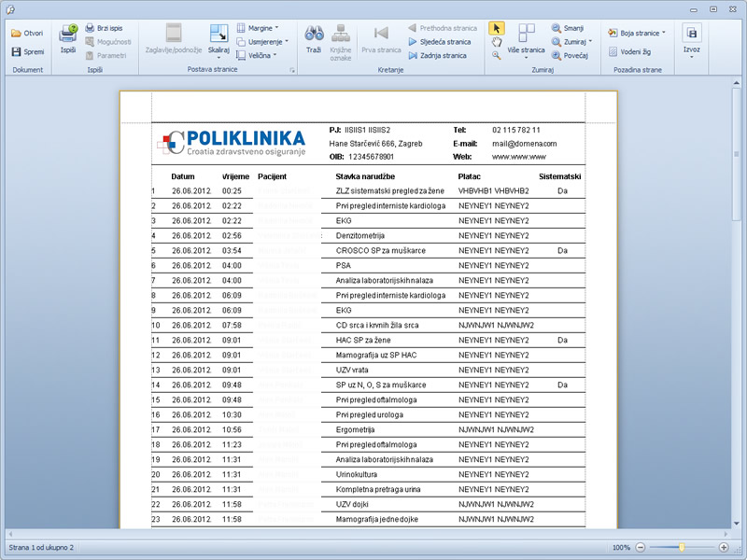747x560 pixels.
Task: Toggle Knjižne oznake bookmarks
Action: point(341,42)
